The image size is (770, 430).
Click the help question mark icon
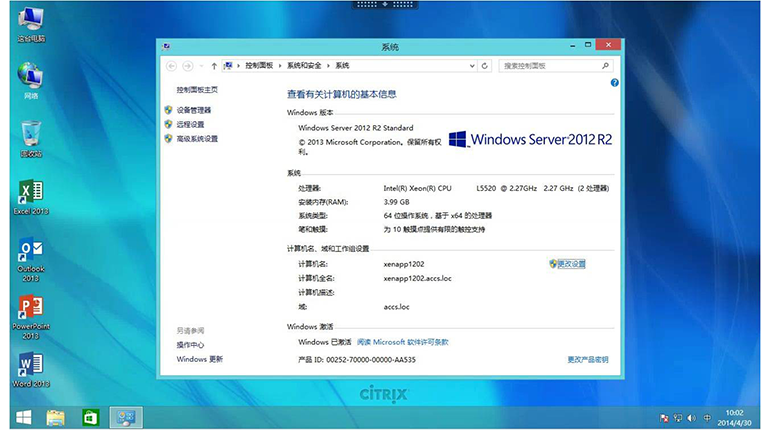(x=614, y=82)
